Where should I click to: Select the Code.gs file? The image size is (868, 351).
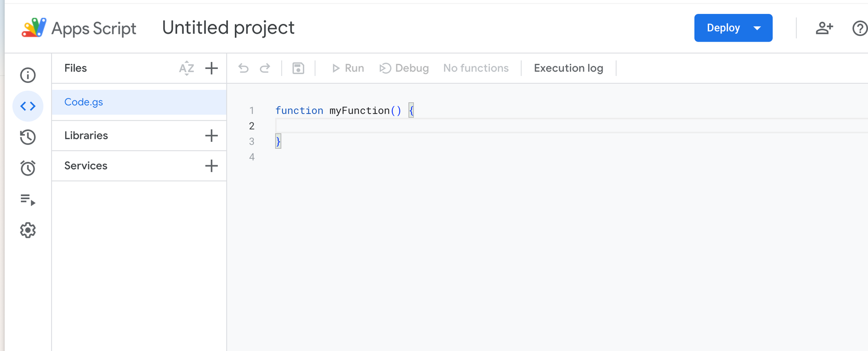coord(84,102)
